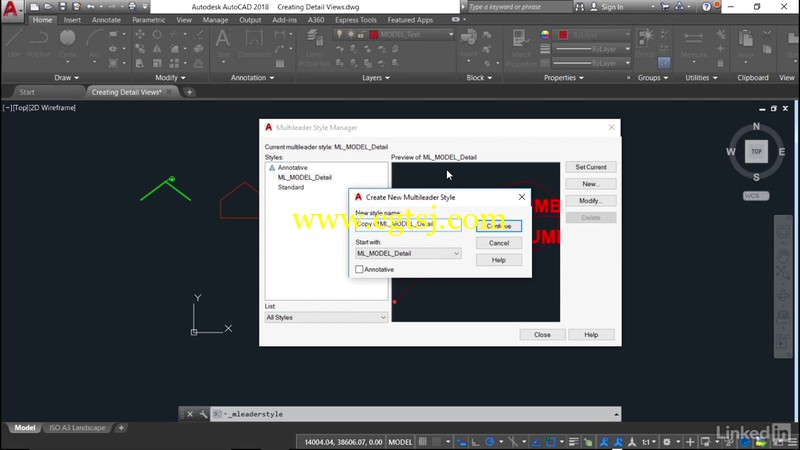Screen dimensions: 800x450
Task: Select the Polyline tool
Action: (x=39, y=41)
